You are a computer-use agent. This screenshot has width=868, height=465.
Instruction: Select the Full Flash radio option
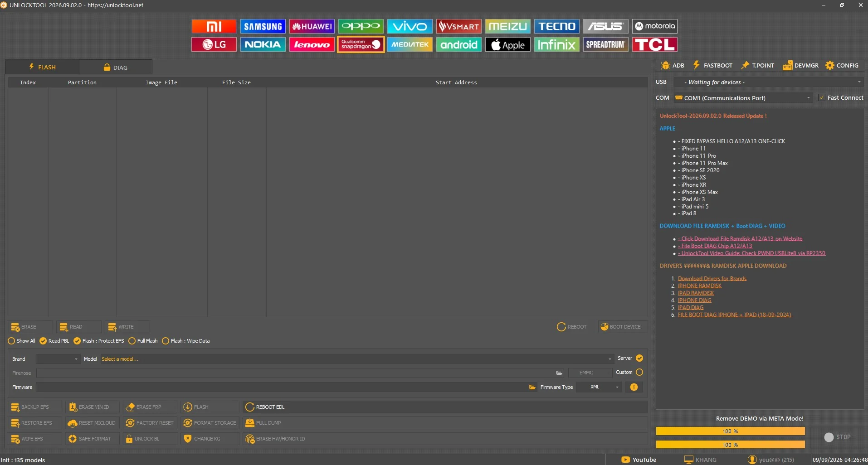(x=143, y=341)
